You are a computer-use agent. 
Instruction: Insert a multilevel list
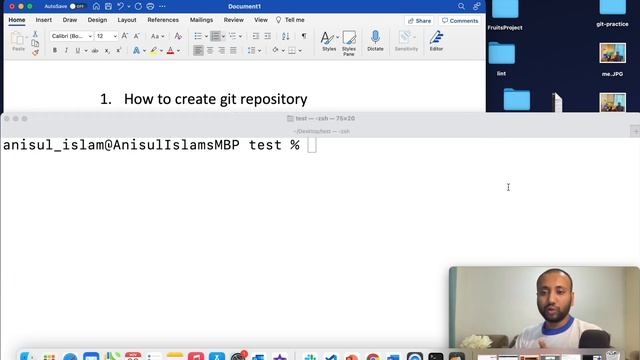233,36
